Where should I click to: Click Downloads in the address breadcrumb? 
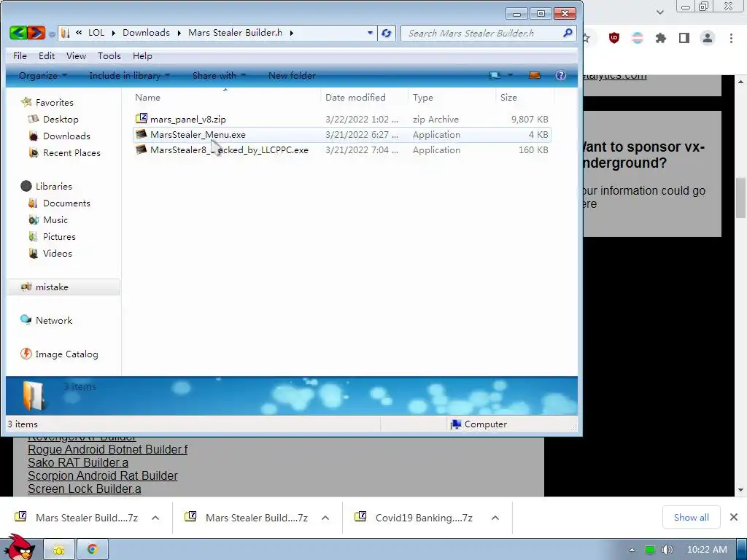coord(146,32)
